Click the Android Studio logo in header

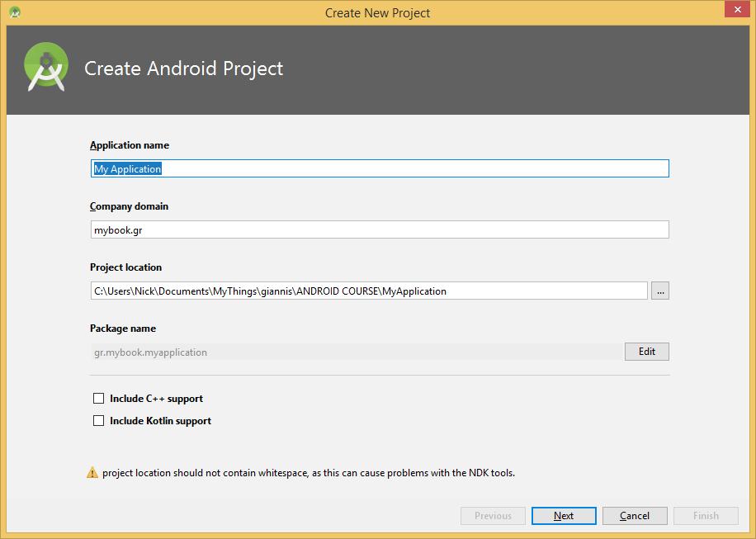pos(46,67)
